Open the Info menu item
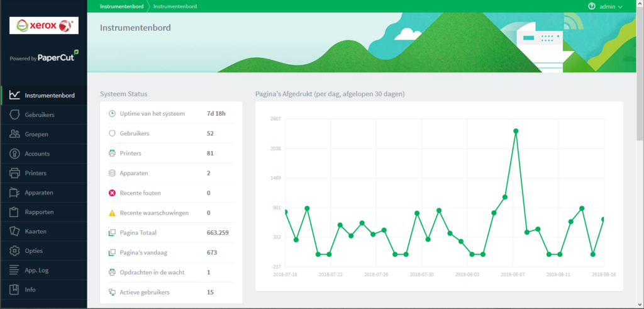Screen dimensions: 644x309 [x=43, y=289]
